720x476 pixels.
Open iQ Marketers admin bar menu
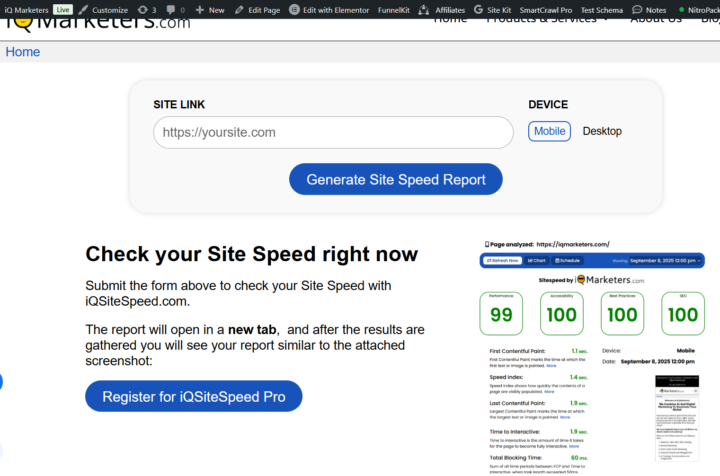[x=26, y=10]
